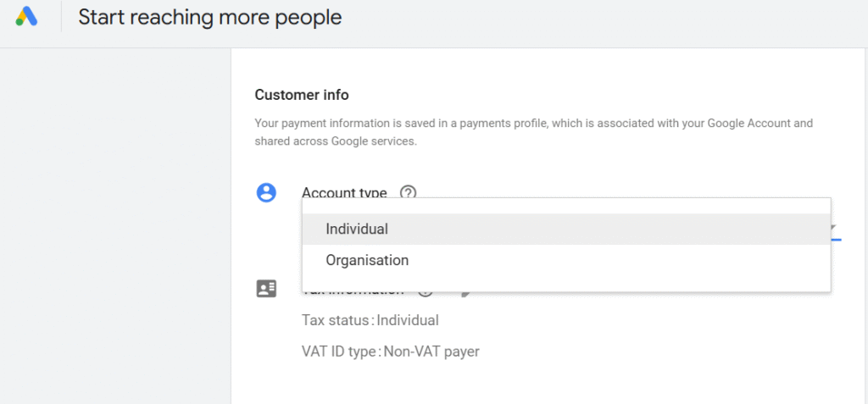Edit Tax information with pencil icon
This screenshot has width=868, height=404.
click(x=465, y=292)
